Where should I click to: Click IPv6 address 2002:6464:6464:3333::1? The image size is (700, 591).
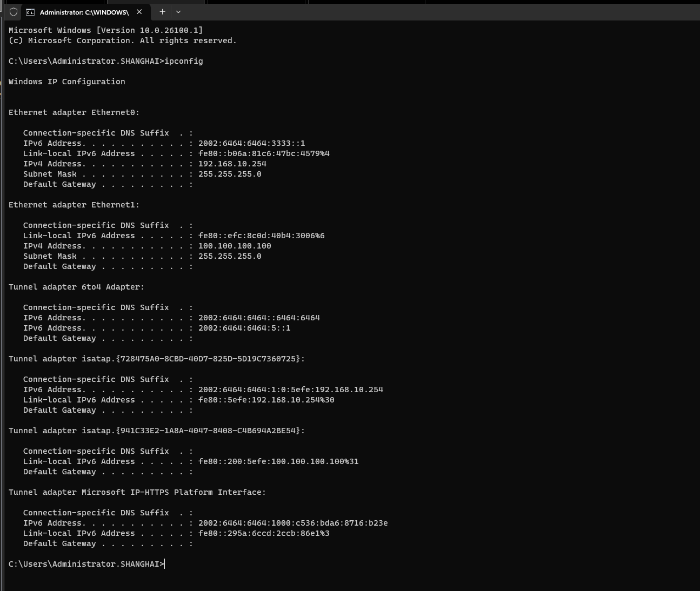[x=252, y=143]
